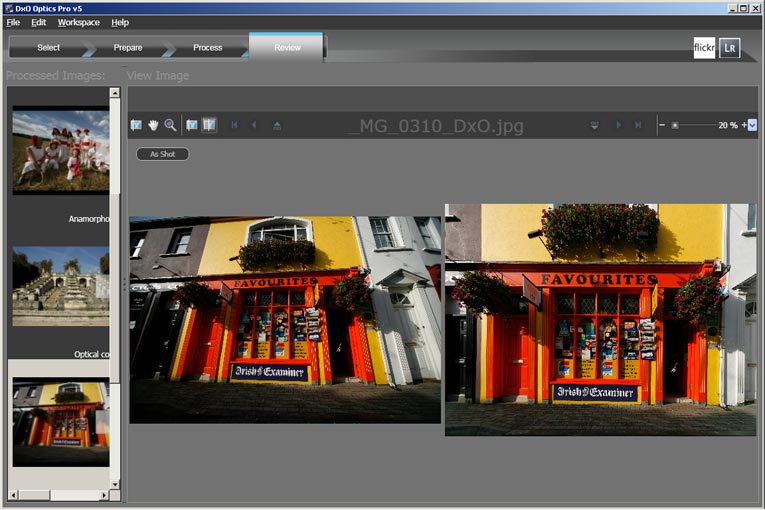Go to first image arrow
The width and height of the screenshot is (765, 510).
click(234, 125)
